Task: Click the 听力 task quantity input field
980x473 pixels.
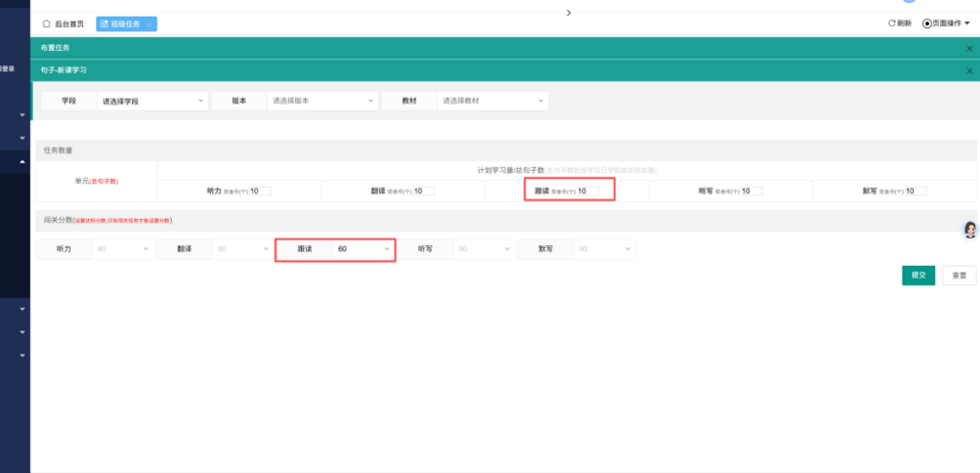Action: pos(260,192)
